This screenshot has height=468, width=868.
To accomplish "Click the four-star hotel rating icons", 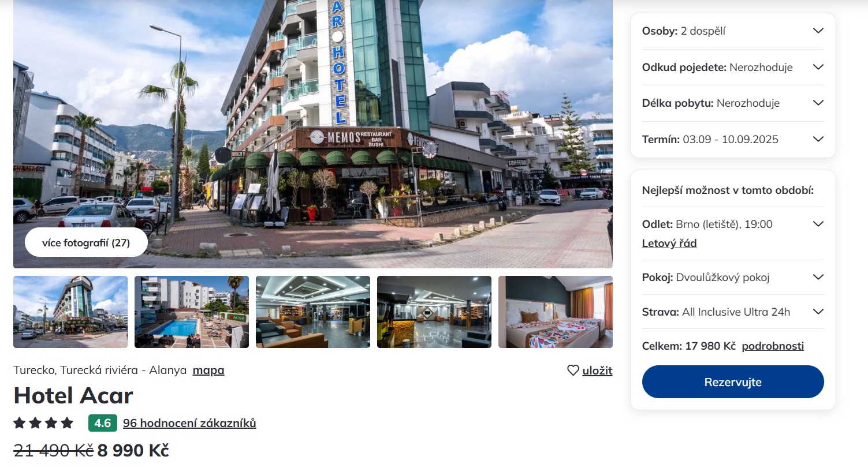I will 43,423.
